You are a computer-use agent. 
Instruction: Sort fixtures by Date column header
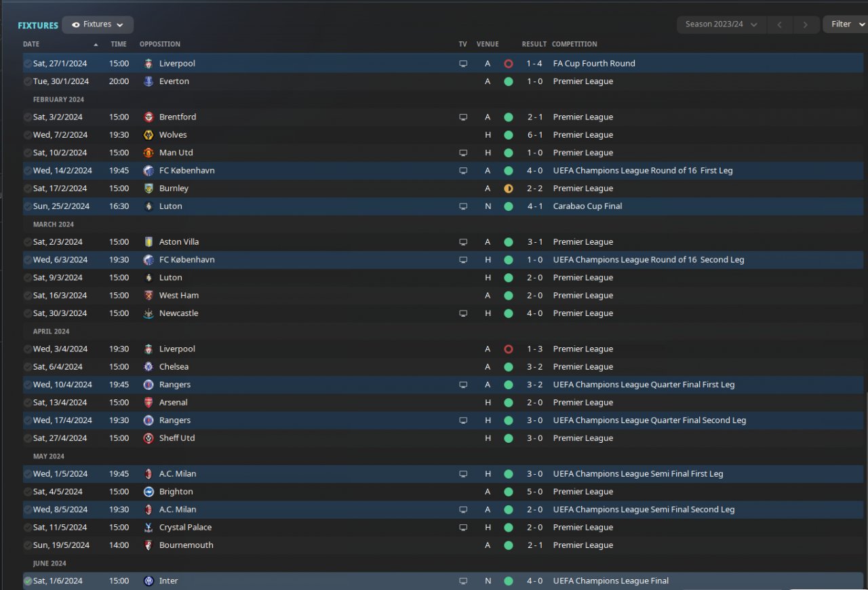31,44
